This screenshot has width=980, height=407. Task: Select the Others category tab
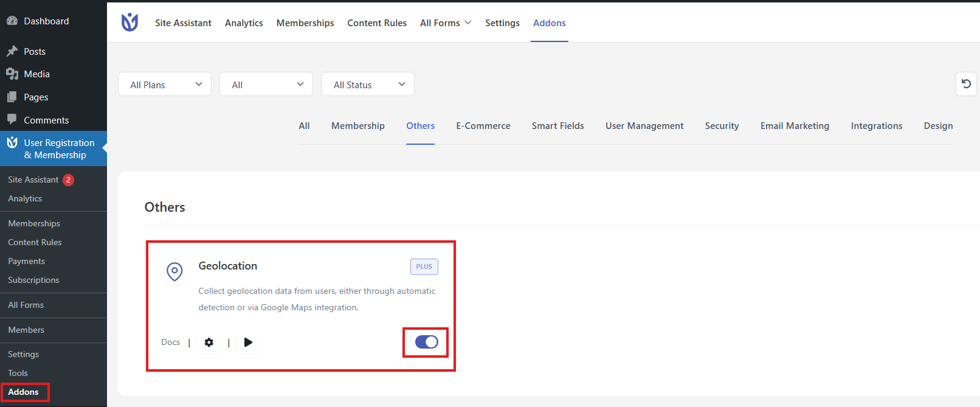[421, 126]
